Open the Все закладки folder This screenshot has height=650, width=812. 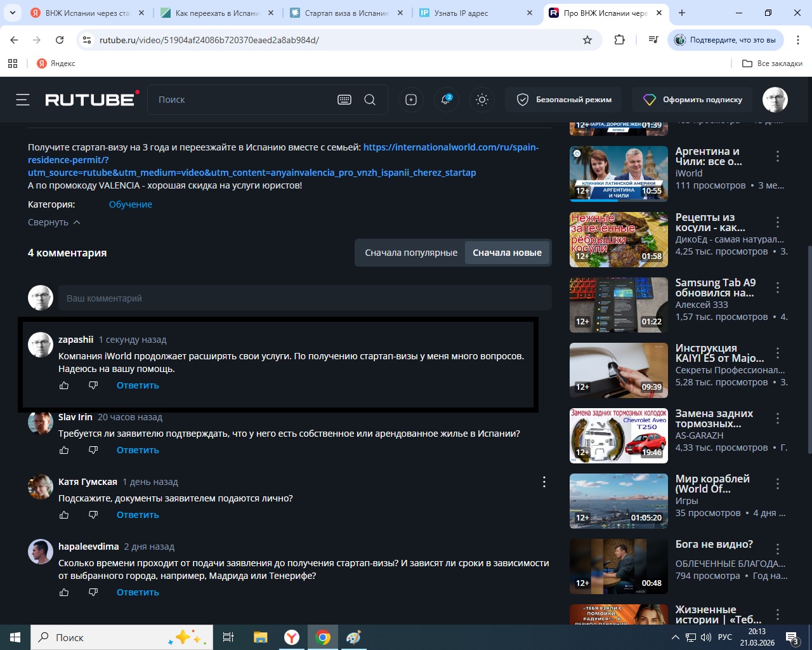tap(772, 63)
